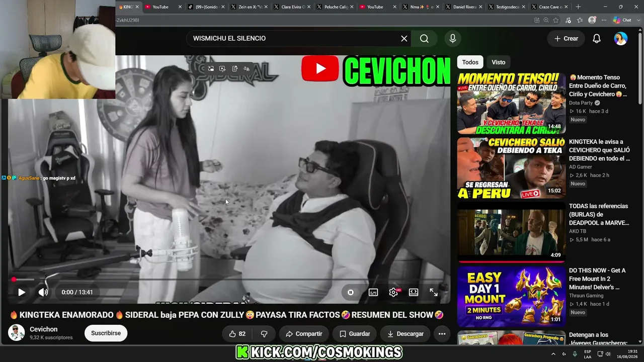Open the Cevichero Salió Debiendo a Teka thumbnail
The width and height of the screenshot is (644, 362).
coord(511,168)
